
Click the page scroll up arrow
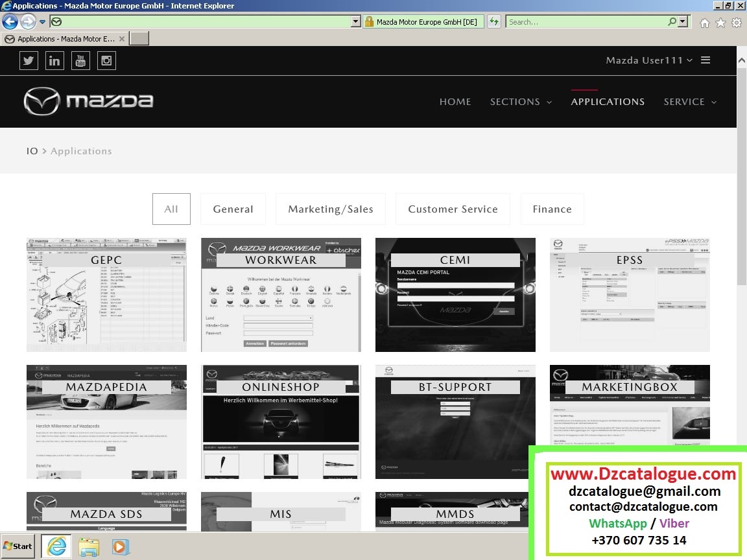tap(742, 61)
